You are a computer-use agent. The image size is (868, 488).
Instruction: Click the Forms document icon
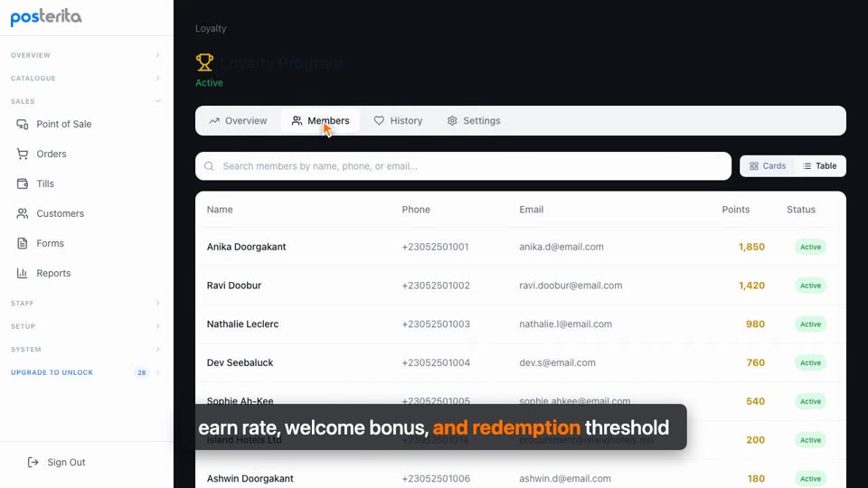pos(22,243)
